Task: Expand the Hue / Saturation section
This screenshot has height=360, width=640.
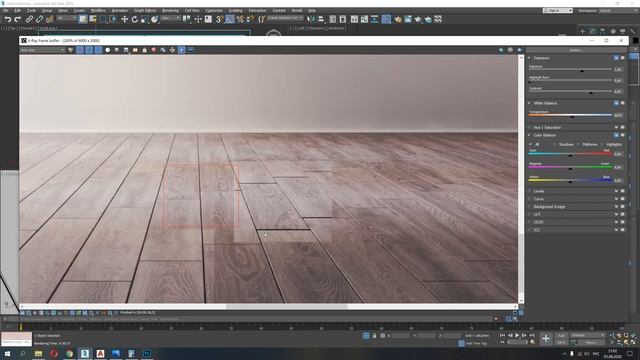Action: pyautogui.click(x=529, y=127)
